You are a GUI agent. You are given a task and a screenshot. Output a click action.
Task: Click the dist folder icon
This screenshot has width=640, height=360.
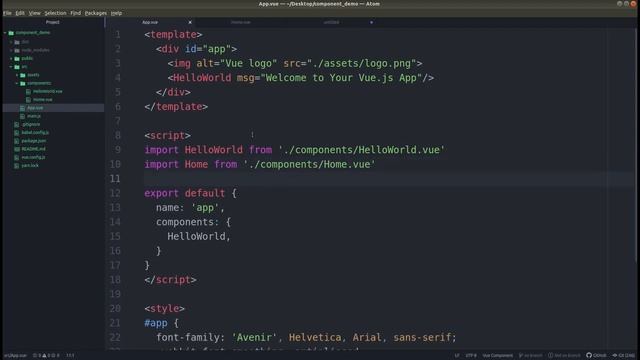point(17,42)
